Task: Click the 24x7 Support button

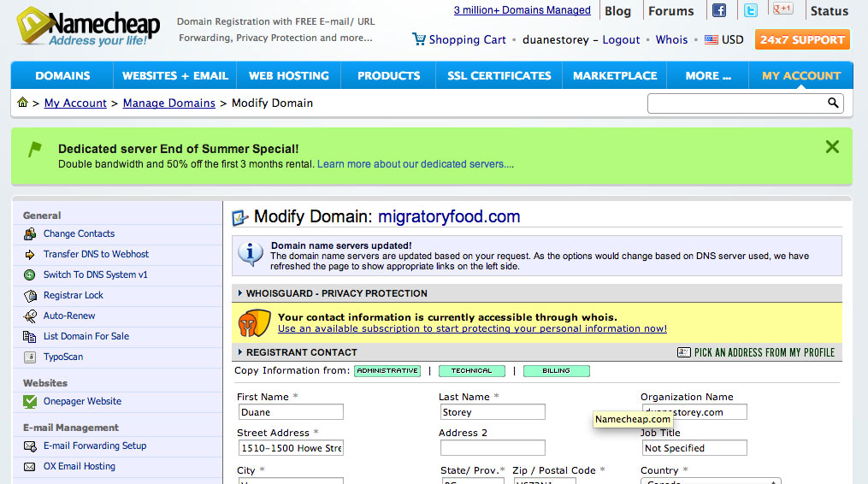Action: point(802,40)
